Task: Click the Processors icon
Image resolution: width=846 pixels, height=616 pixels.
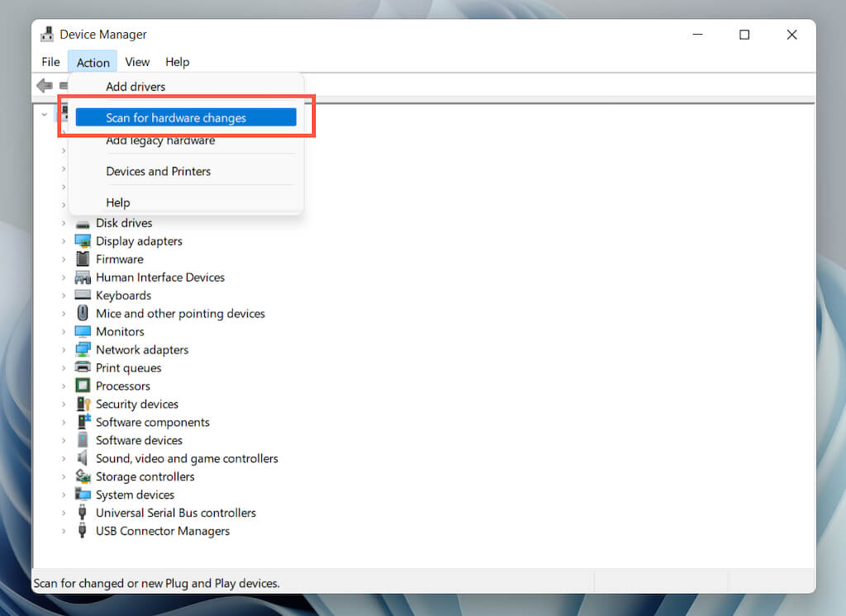Action: [x=83, y=386]
